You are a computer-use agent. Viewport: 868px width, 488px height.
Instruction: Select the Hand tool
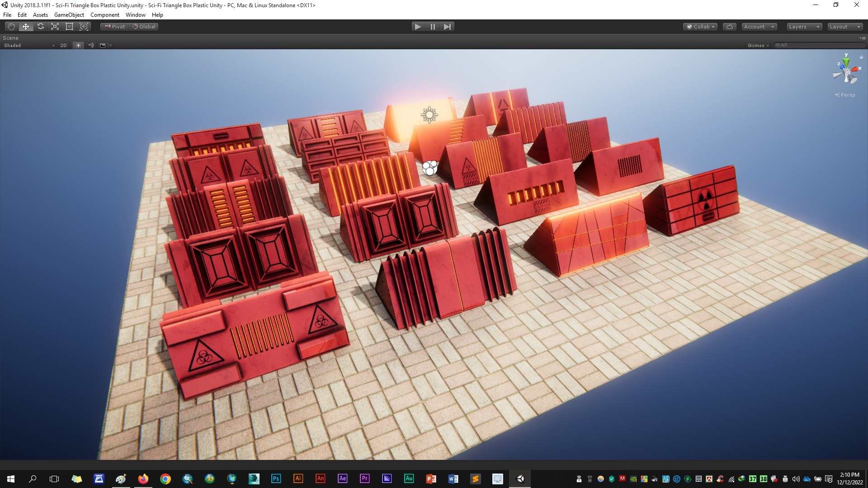(11, 27)
